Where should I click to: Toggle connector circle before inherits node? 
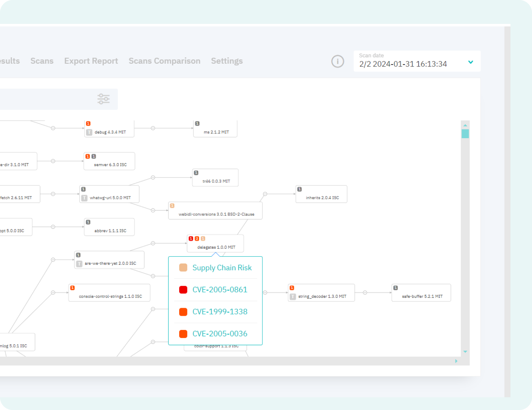(x=265, y=194)
